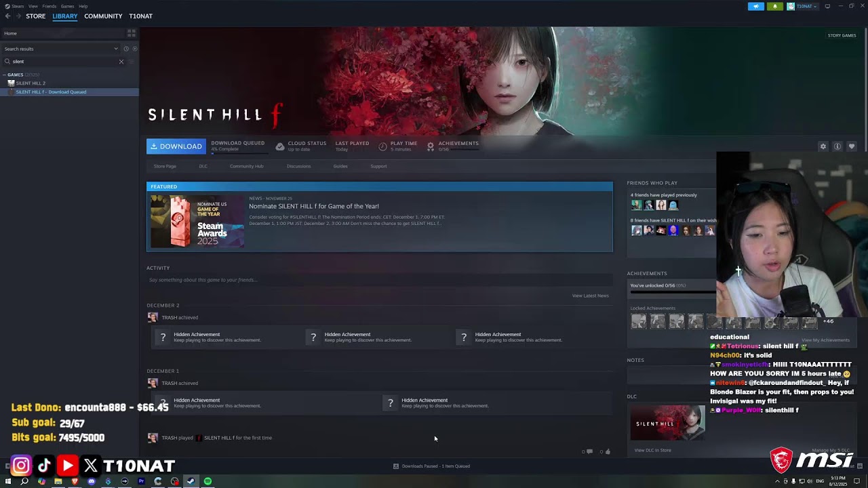Click the library search field
Image resolution: width=868 pixels, height=488 pixels.
(x=64, y=62)
